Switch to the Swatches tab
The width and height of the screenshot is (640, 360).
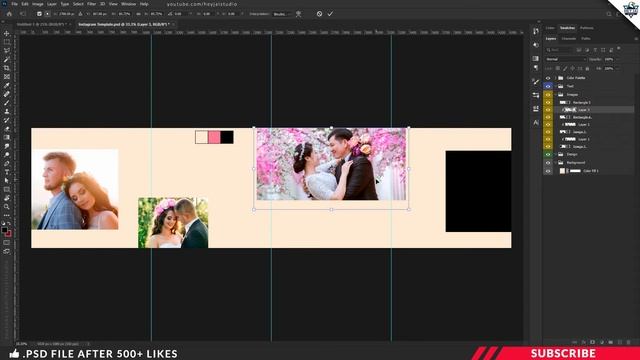coord(567,28)
